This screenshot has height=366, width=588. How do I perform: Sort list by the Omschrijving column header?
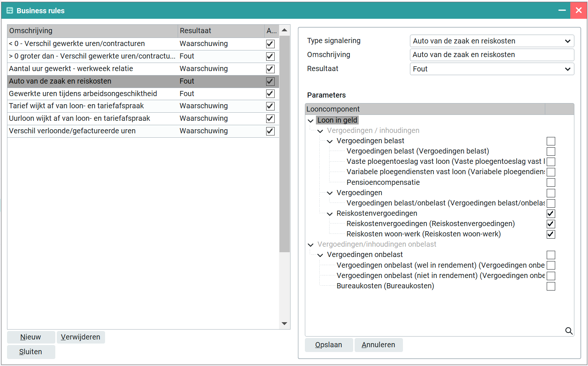pyautogui.click(x=92, y=31)
